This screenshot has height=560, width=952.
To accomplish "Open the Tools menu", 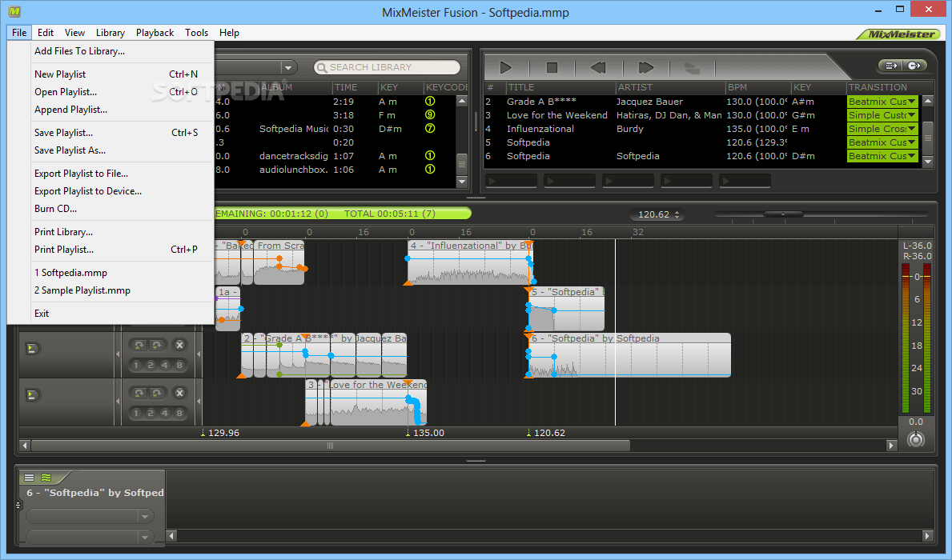I will (x=196, y=33).
